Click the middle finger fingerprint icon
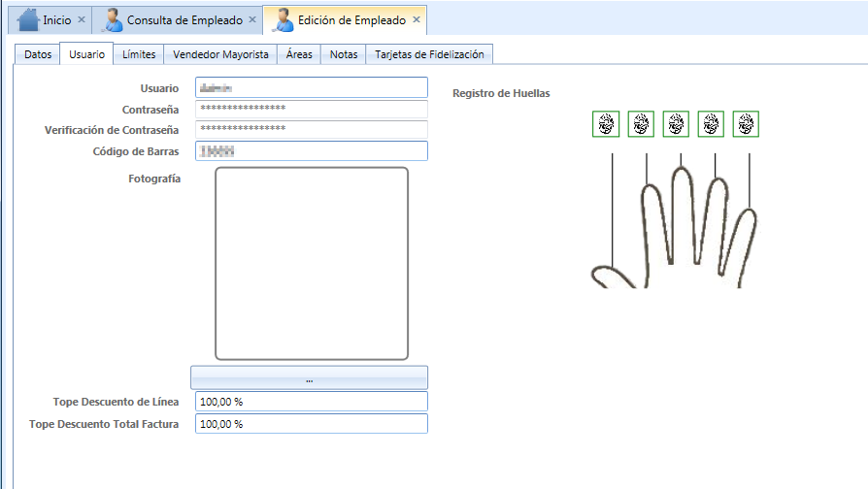This screenshot has height=489, width=868. pos(676,124)
